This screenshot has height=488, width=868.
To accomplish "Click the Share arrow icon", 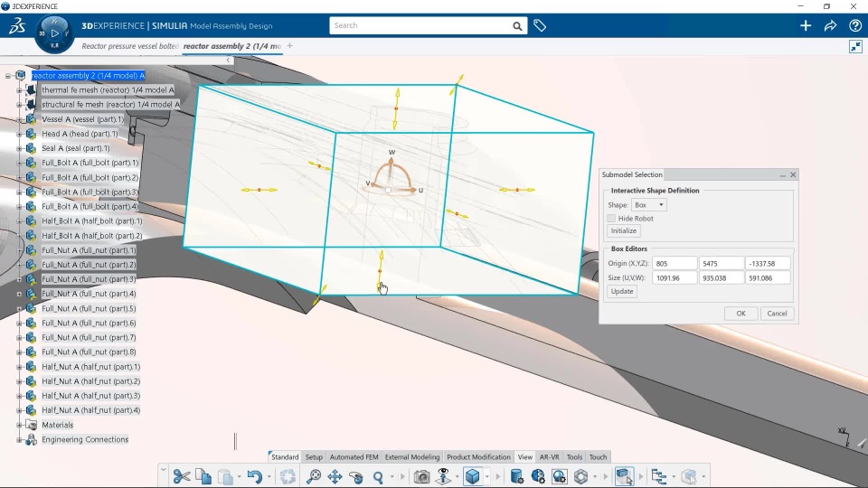I will click(x=830, y=25).
